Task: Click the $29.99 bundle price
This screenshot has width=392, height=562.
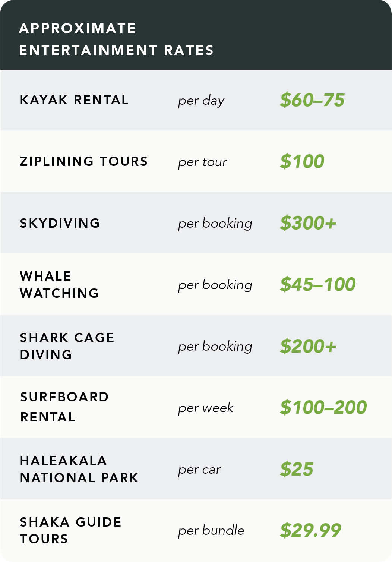Action: tap(311, 530)
